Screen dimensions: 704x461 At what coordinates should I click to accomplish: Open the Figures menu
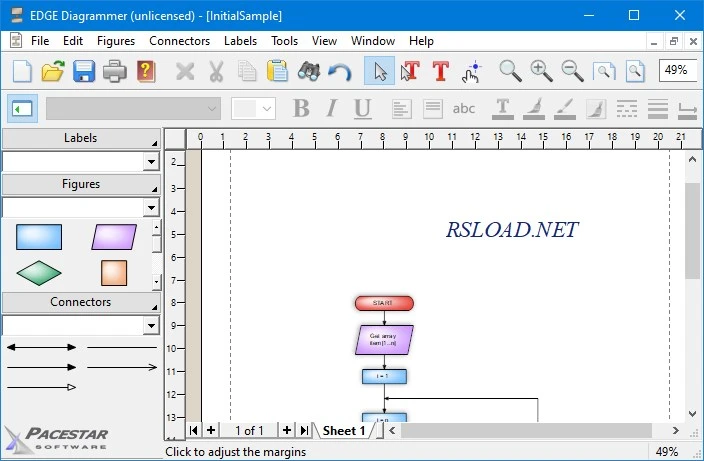pos(116,41)
